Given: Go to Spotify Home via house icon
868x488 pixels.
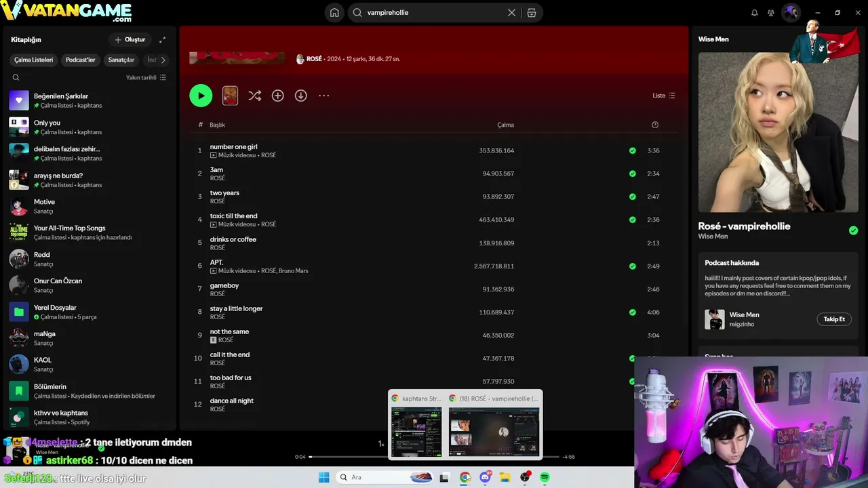Looking at the screenshot, I should 334,12.
